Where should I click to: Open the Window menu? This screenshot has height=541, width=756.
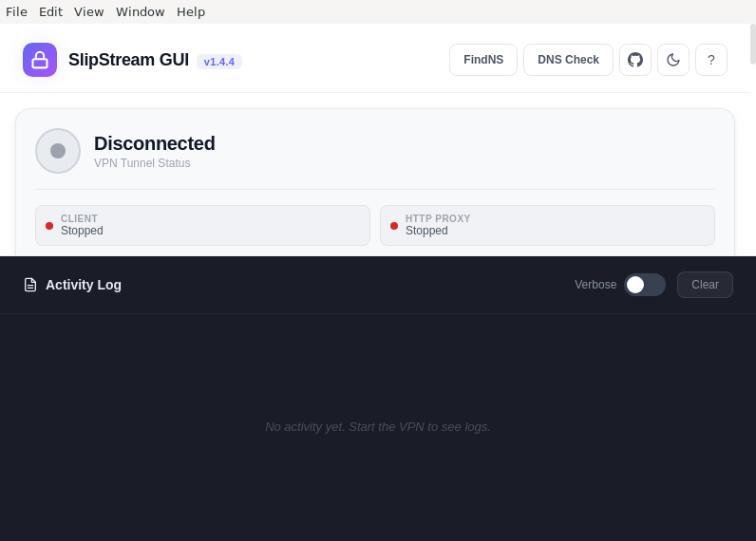pos(141,11)
